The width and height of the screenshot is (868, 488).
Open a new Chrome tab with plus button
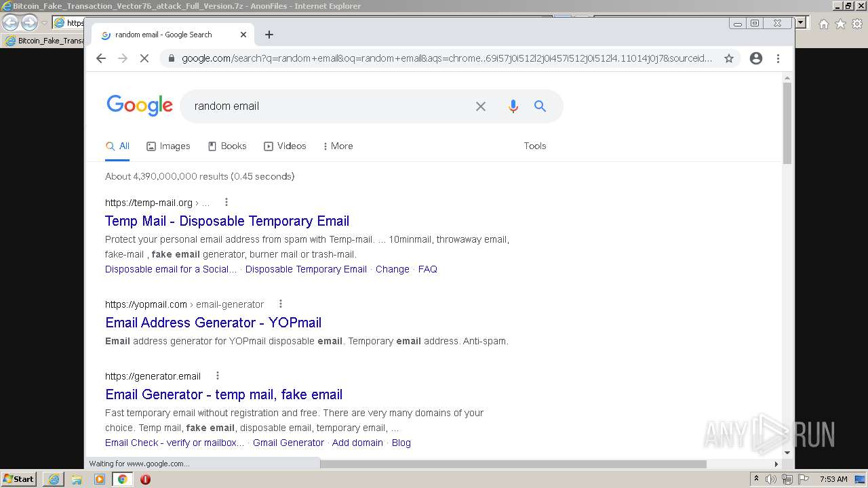(269, 35)
